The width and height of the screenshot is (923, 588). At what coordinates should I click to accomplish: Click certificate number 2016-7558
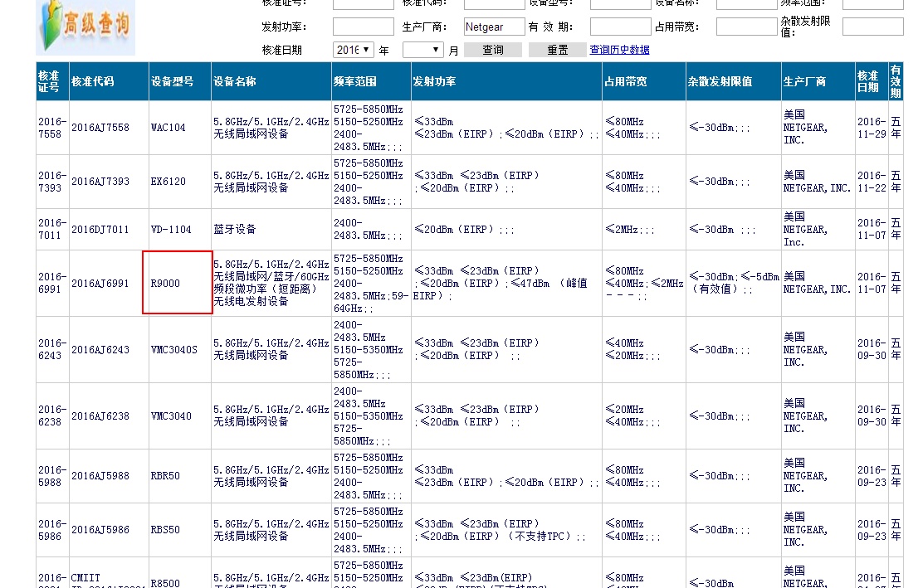[51, 128]
